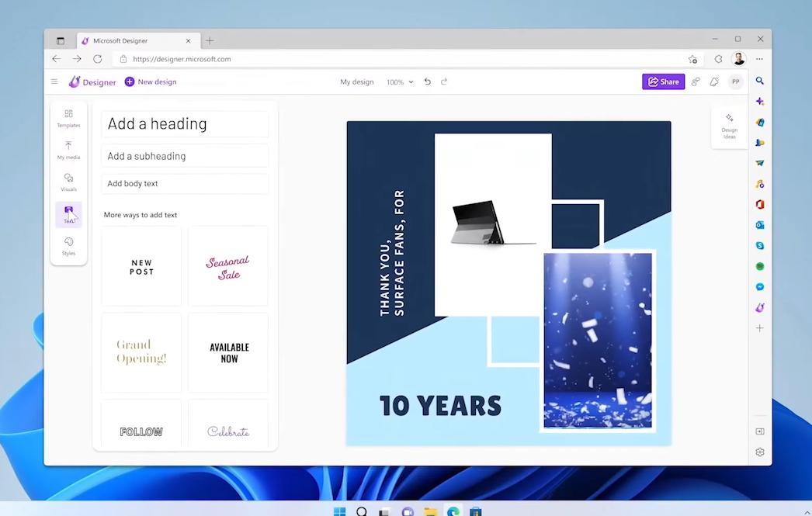
Task: Open taskbar Search
Action: (362, 511)
